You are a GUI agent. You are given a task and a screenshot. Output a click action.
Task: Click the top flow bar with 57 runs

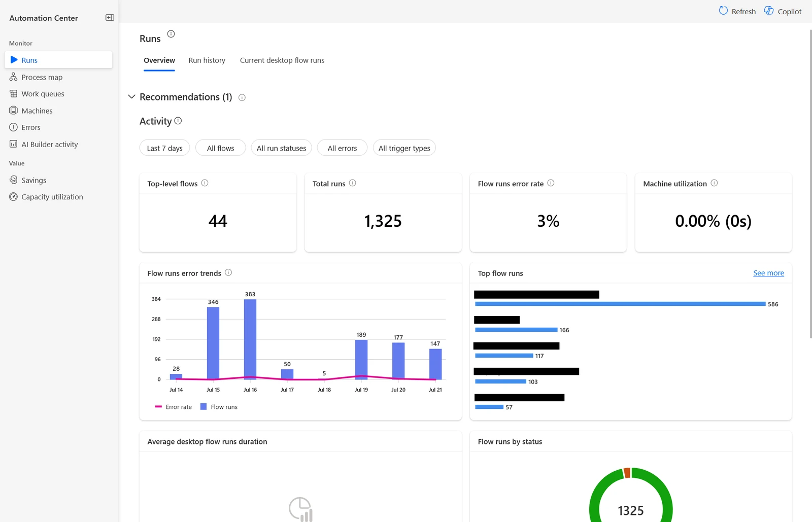[x=489, y=407]
